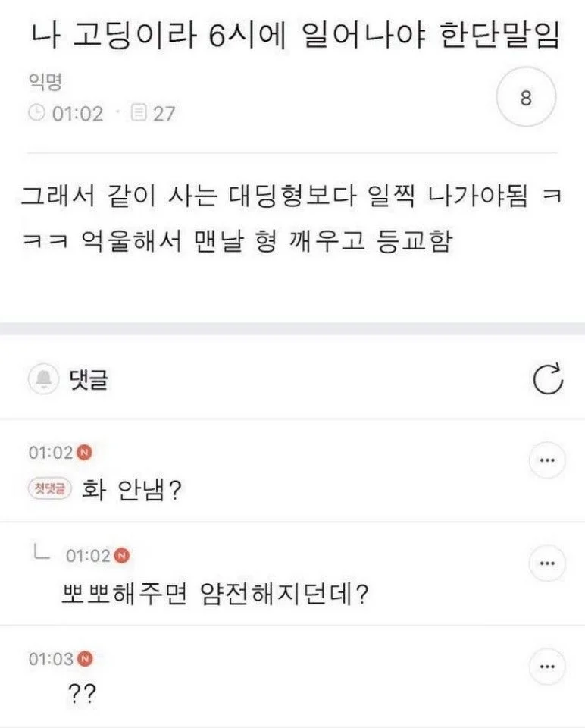Open more options for "화 안냄?" comment

pos(546,460)
